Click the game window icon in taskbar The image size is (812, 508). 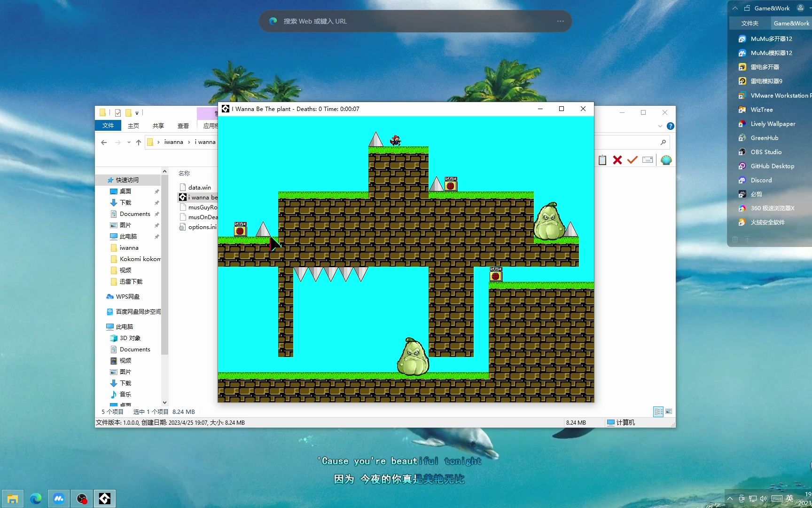coord(105,499)
